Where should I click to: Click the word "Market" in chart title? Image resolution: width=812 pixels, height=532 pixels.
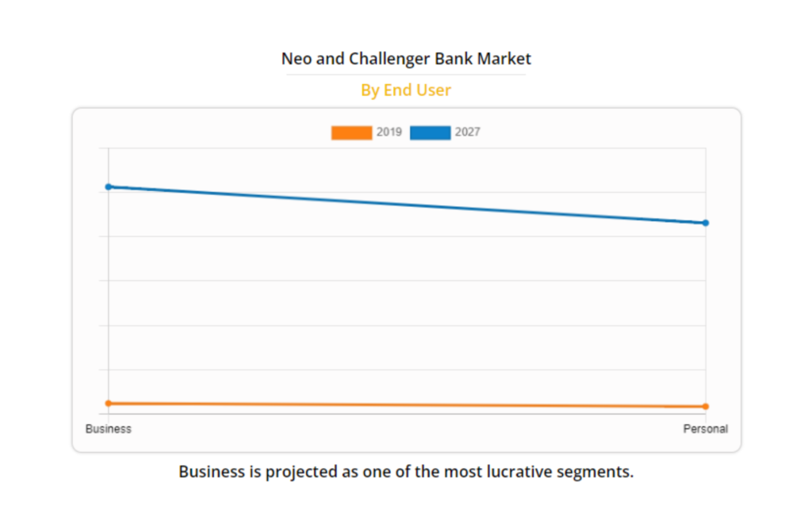click(x=504, y=59)
